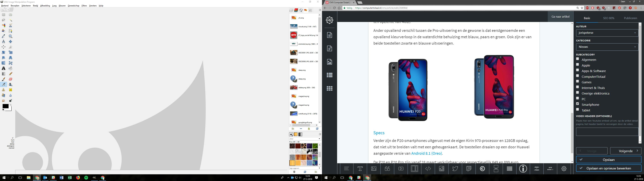Expand the Categorie Nieuws dropdown
Screen dimensions: 644x181
tap(607, 47)
